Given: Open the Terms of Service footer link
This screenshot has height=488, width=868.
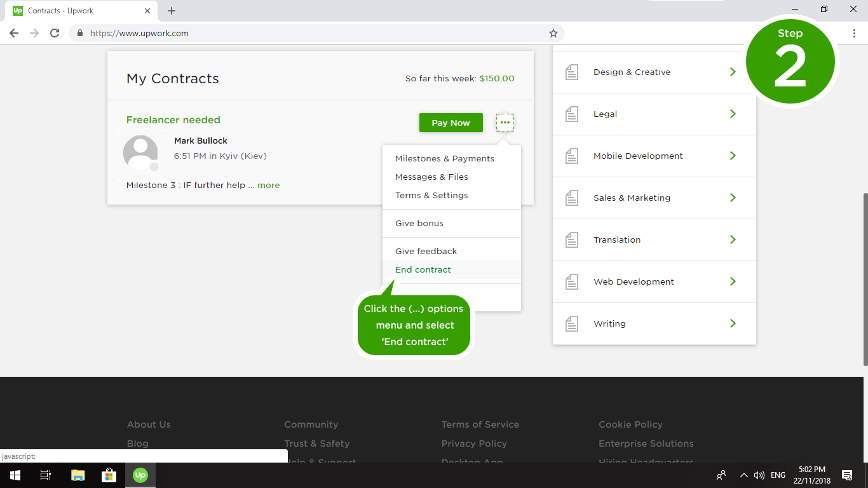Looking at the screenshot, I should coord(480,424).
